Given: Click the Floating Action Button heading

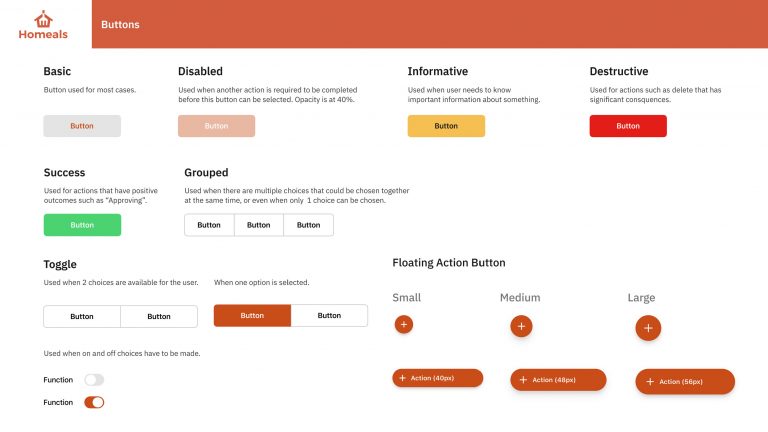Looking at the screenshot, I should tap(449, 263).
